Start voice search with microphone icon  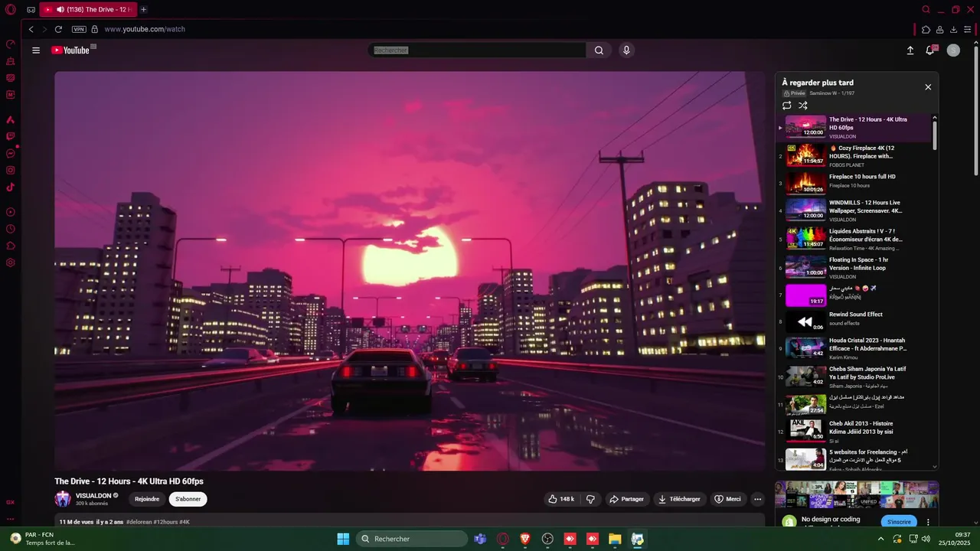[626, 51]
